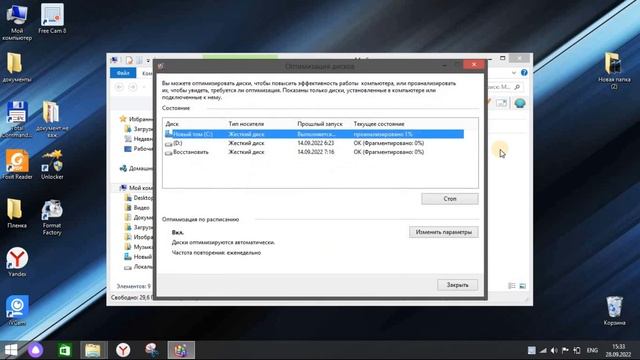Screen dimensions: 640x360
Task: Select the Восстановить drive row
Action: point(314,152)
